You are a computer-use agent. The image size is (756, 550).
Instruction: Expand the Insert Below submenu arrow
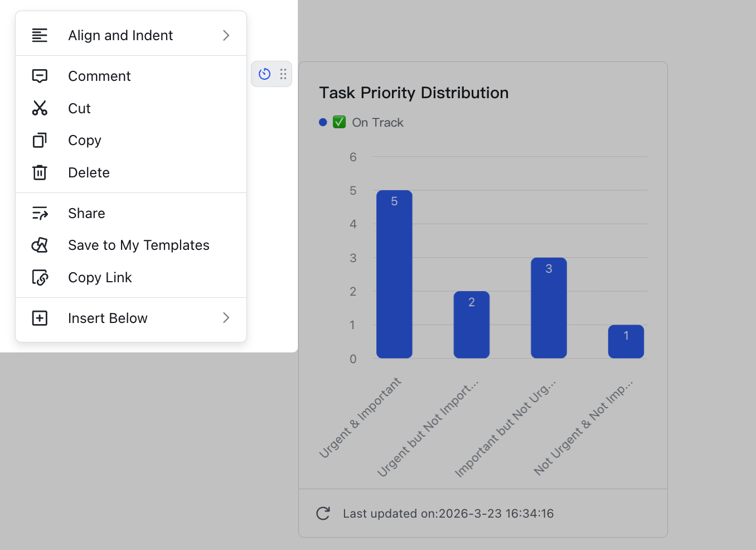point(226,318)
